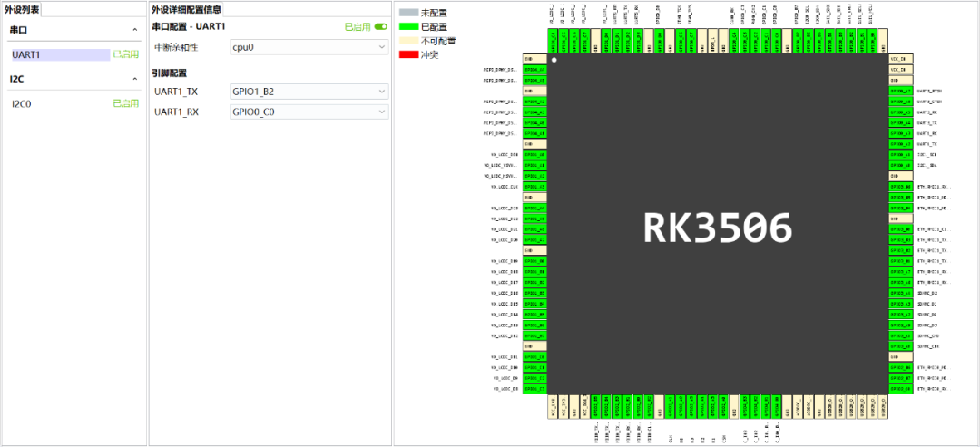Click the grey 未配置 legend swatch

coord(408,12)
